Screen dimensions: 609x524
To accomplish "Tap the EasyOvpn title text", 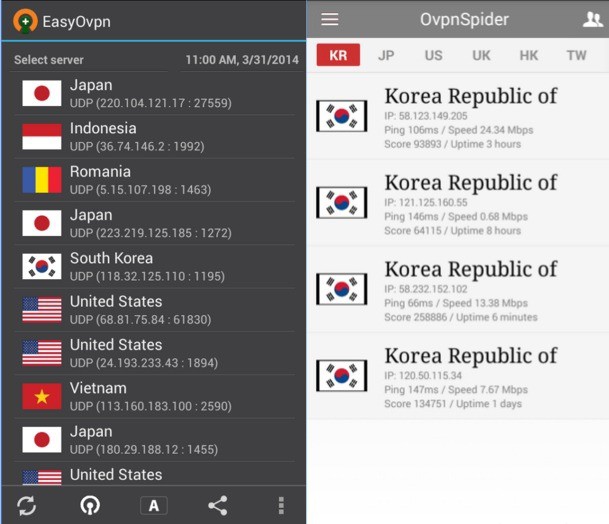I will pyautogui.click(x=77, y=22).
